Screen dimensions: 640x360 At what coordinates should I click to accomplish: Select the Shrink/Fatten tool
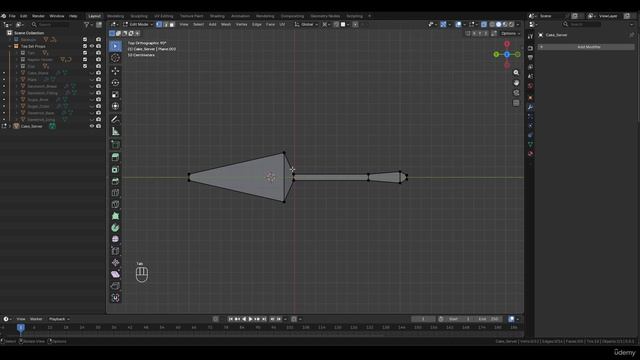[115, 262]
